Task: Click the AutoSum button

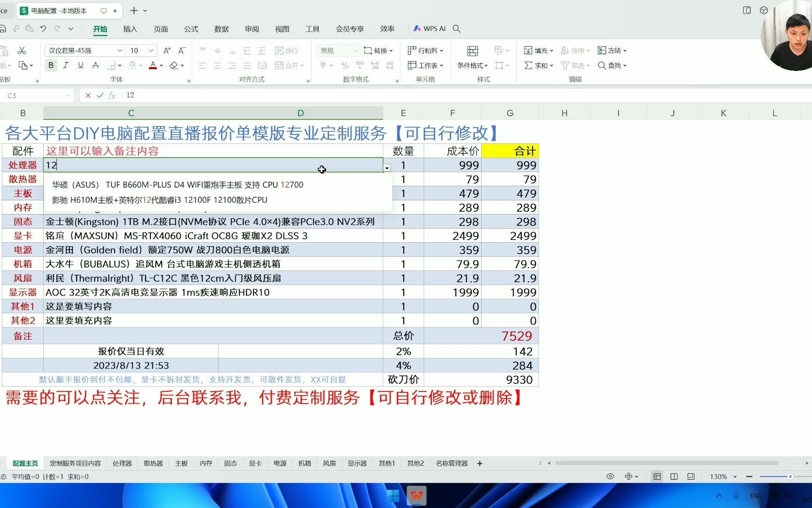Action: tap(539, 65)
